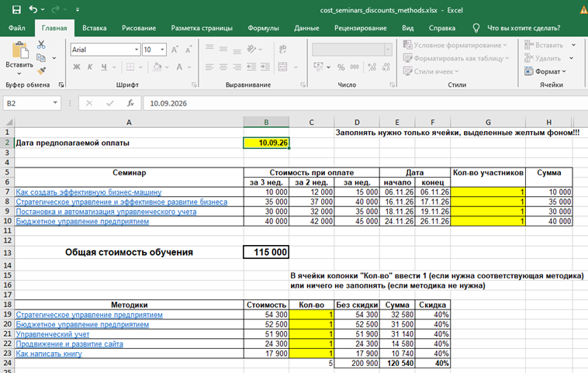
Task: Open the Arial font name dropdown
Action: [137, 50]
